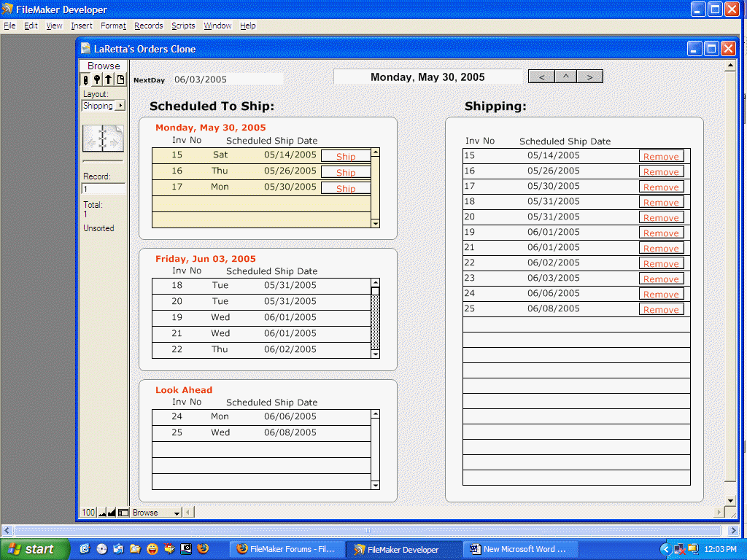Toggle the status area control icon

pos(123,513)
